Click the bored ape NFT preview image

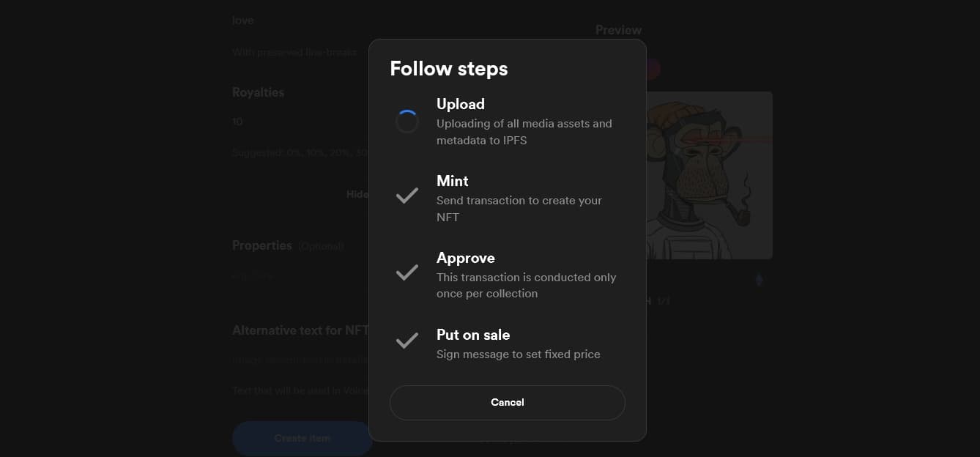point(709,175)
